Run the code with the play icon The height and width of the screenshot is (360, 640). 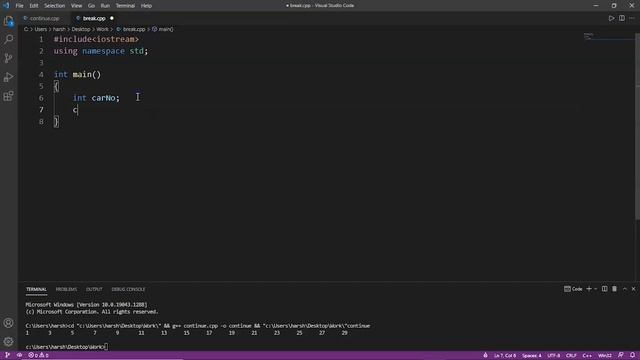[611, 18]
